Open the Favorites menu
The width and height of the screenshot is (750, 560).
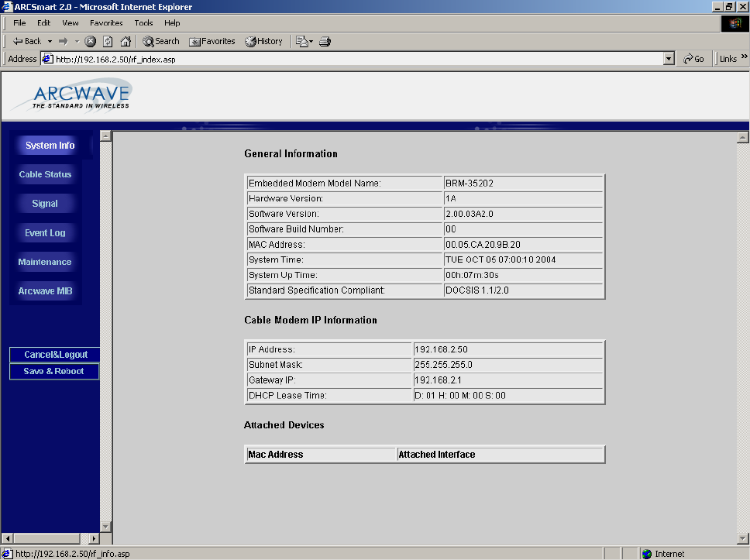pyautogui.click(x=106, y=23)
